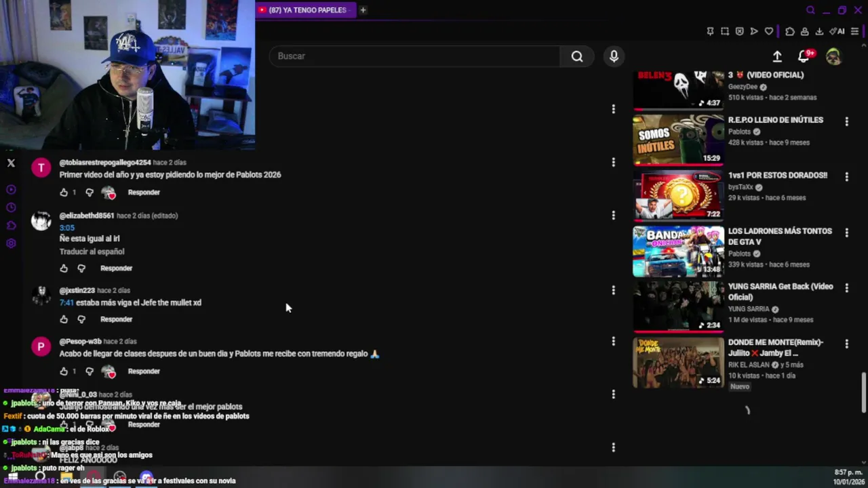Image resolution: width=868 pixels, height=488 pixels.
Task: Click the bysTaXx channel name
Action: (x=741, y=187)
